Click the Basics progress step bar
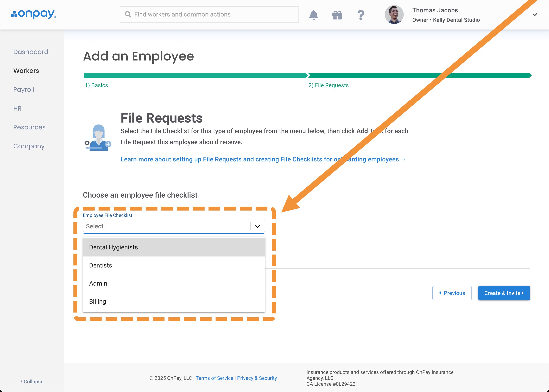549x392 pixels. (195, 76)
